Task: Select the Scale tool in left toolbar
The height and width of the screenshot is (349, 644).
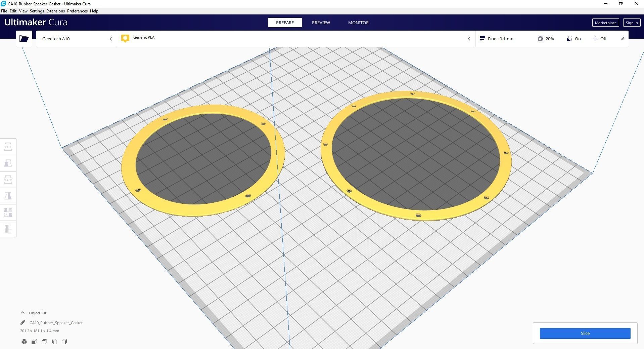Action: pos(8,163)
